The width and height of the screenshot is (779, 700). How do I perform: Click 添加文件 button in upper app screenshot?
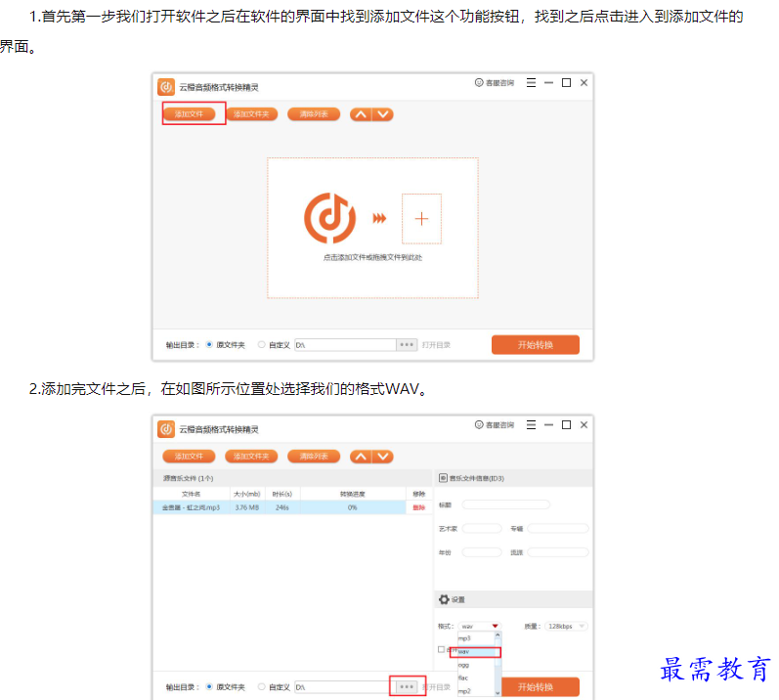[x=189, y=114]
